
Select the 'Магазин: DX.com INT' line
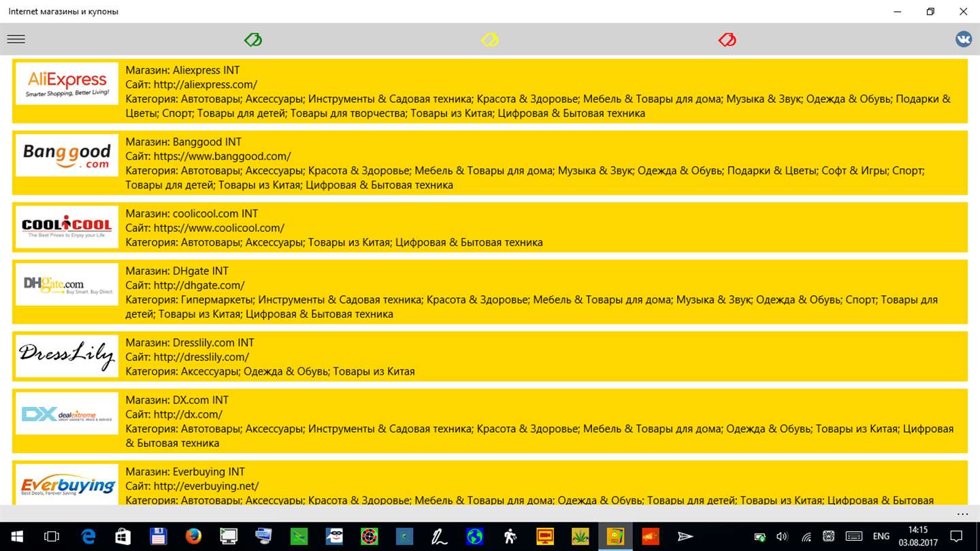pyautogui.click(x=177, y=400)
